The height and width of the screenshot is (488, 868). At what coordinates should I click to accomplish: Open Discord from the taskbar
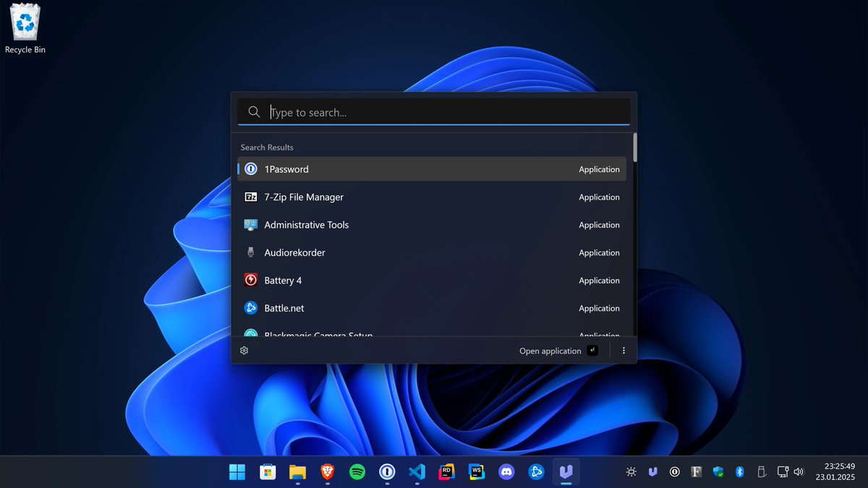pyautogui.click(x=506, y=472)
